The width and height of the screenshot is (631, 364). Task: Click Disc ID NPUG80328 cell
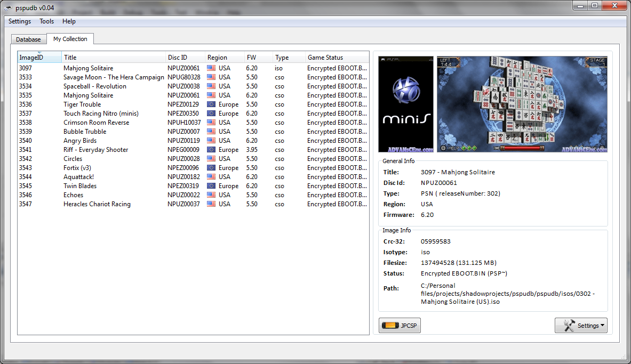(184, 77)
